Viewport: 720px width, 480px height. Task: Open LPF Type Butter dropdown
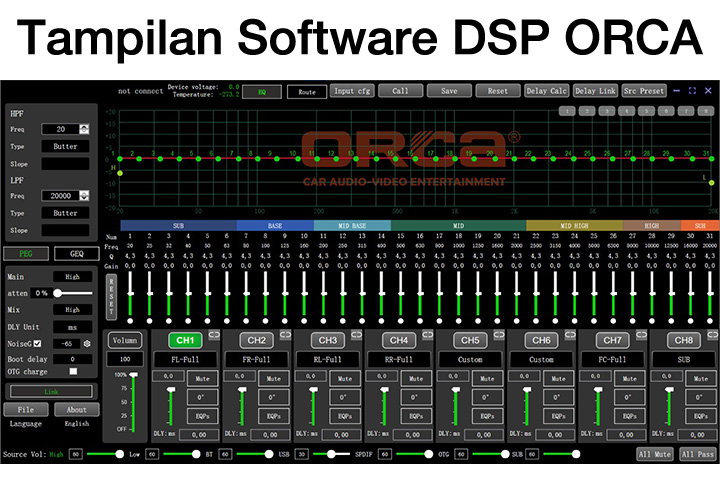tap(65, 213)
